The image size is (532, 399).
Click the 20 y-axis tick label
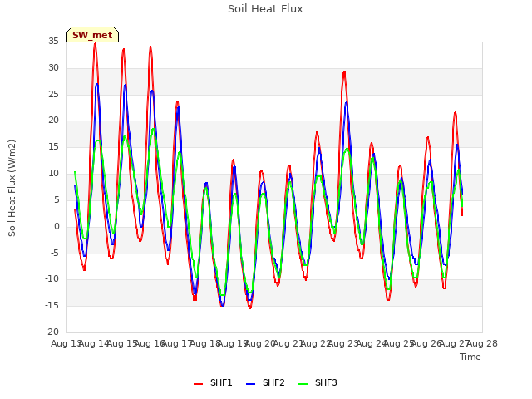(53, 121)
